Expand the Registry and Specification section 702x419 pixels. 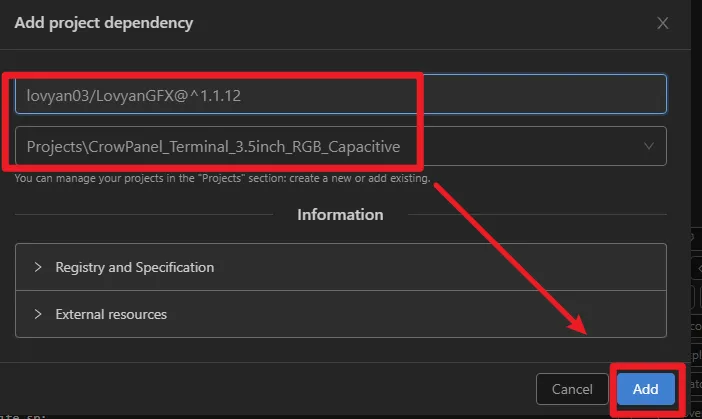[x=134, y=267]
